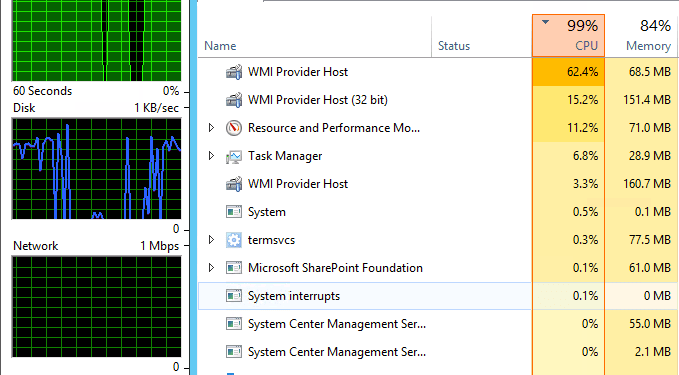Sort processes by the Name column
The height and width of the screenshot is (375, 679).
(x=315, y=36)
